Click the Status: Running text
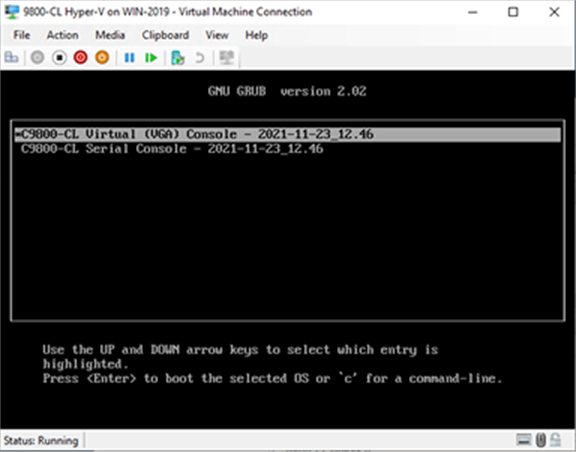The height and width of the screenshot is (452, 576). tap(41, 440)
